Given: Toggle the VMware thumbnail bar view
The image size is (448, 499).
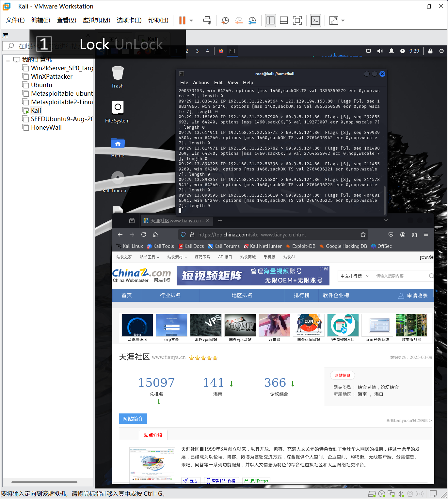Looking at the screenshot, I should pos(284,21).
